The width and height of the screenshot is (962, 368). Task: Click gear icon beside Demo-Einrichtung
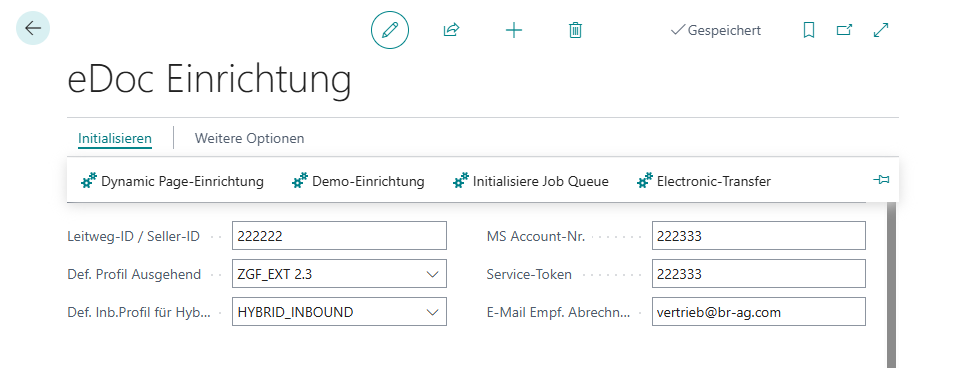click(300, 181)
